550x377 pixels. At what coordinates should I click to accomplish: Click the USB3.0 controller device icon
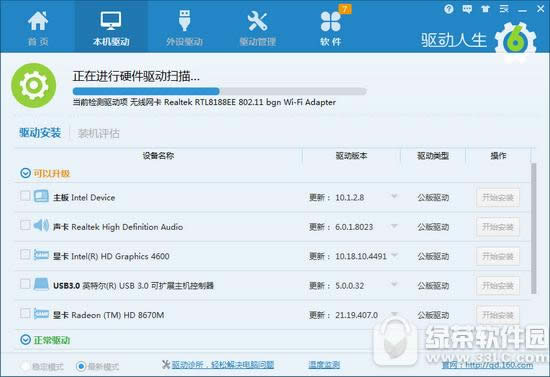(41, 284)
